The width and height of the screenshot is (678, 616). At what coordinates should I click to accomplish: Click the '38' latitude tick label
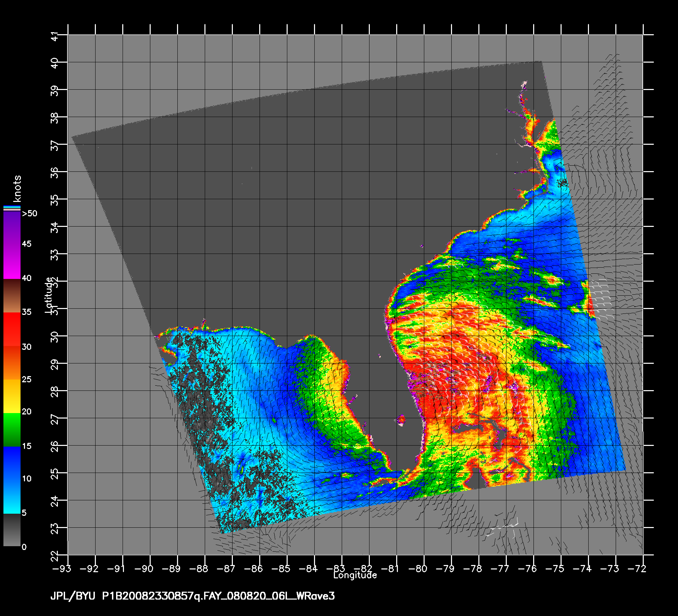(55, 118)
